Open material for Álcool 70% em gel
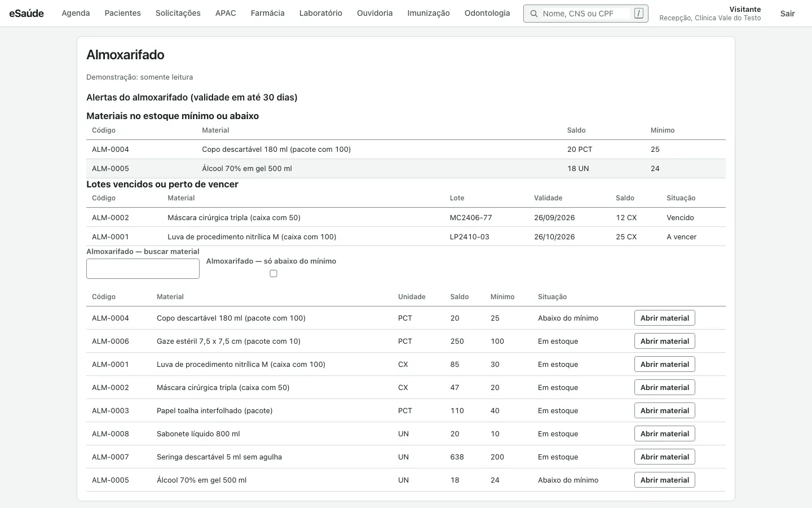The width and height of the screenshot is (812, 508). [x=664, y=480]
